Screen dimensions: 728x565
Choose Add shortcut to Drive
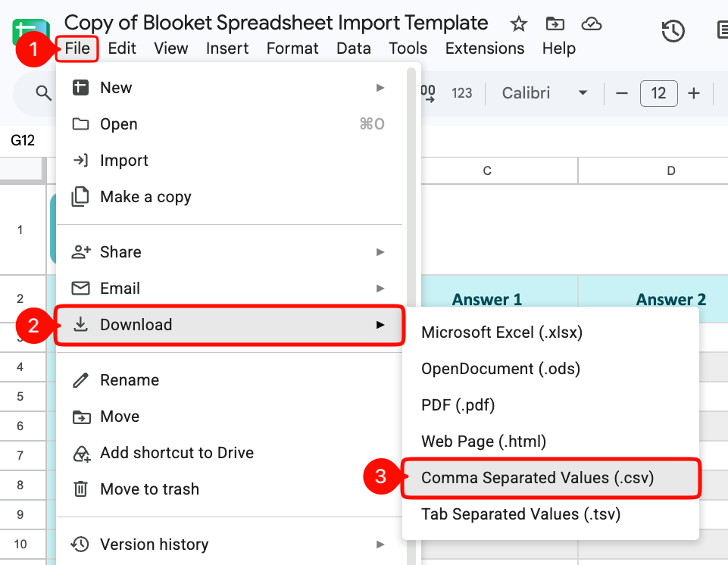pos(230,453)
